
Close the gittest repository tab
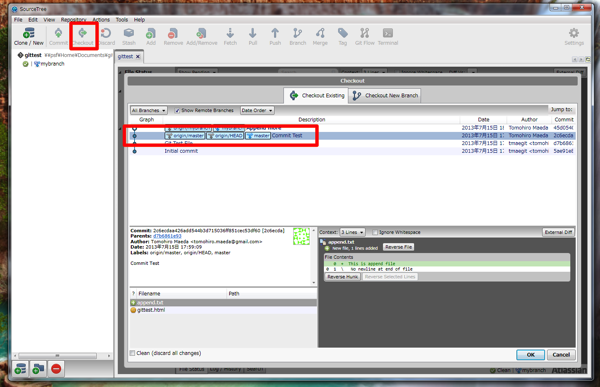[x=138, y=57]
